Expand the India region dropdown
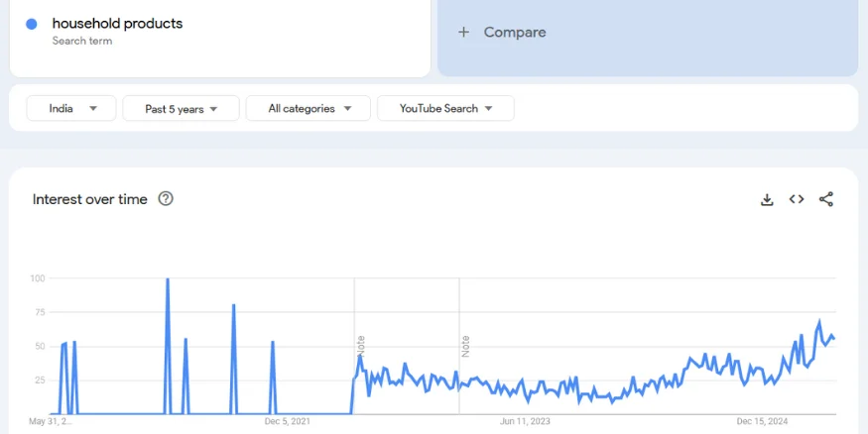This screenshot has width=868, height=434. point(71,109)
